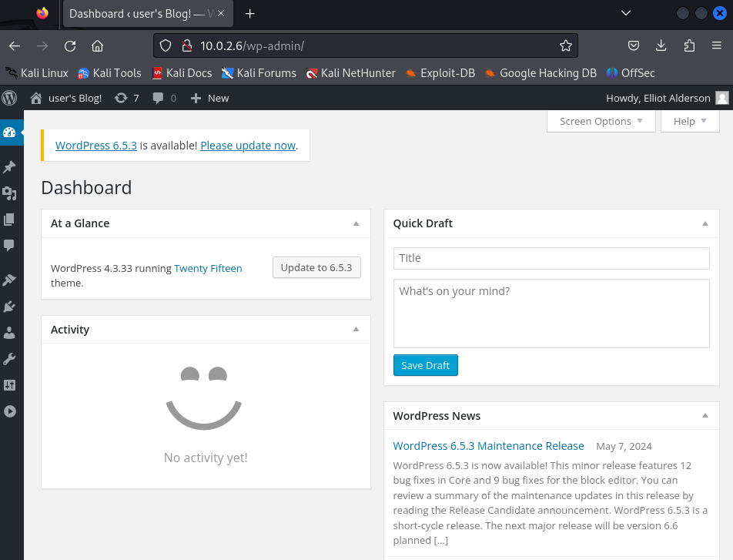Screen dimensions: 733x560
Task: Click the Update to 6.5.3 button
Action: click(316, 267)
